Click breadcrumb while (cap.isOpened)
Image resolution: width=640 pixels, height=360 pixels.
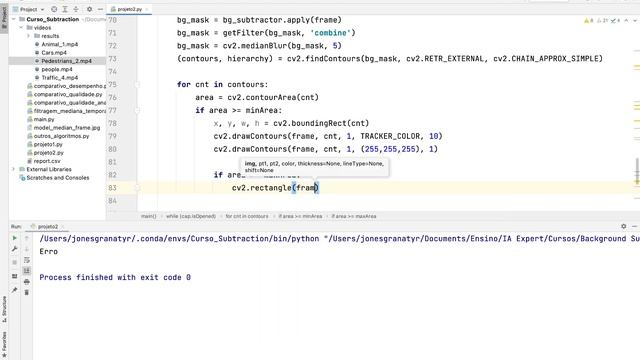[191, 216]
